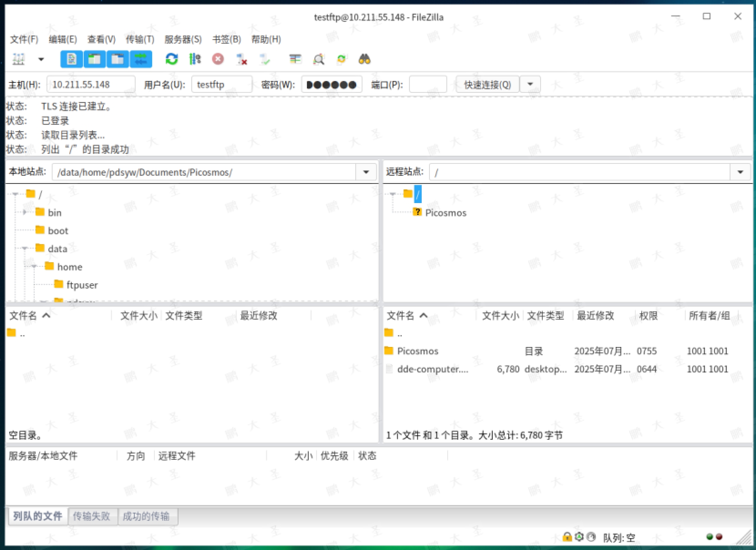Open the 服务器(S) menu
The image size is (756, 550).
[182, 39]
